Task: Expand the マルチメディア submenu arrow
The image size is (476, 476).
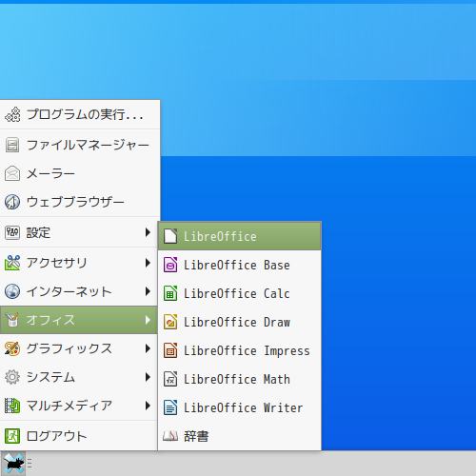Action: [148, 406]
